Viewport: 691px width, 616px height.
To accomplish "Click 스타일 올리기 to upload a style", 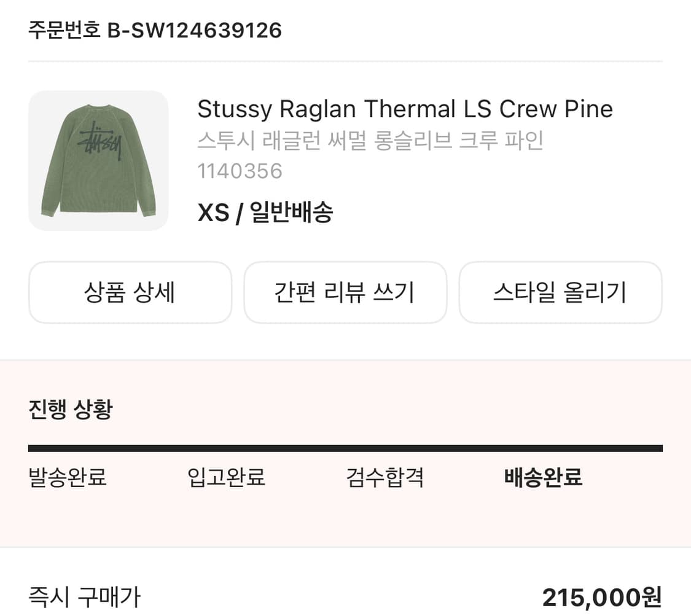I will click(560, 292).
